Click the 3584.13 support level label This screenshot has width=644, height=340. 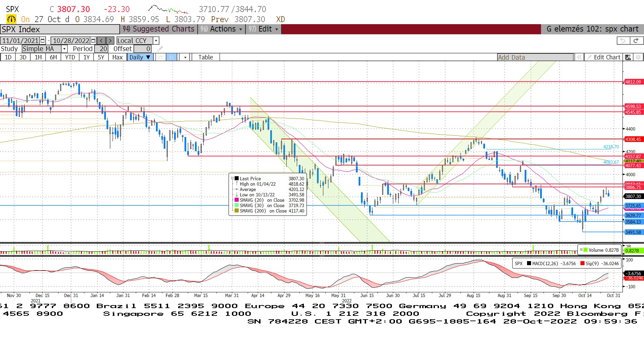click(x=633, y=222)
